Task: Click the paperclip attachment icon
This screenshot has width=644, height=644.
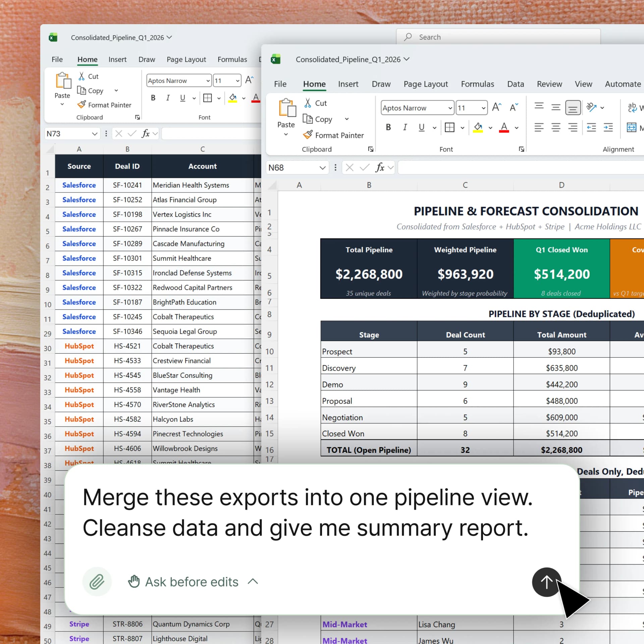Action: [97, 582]
